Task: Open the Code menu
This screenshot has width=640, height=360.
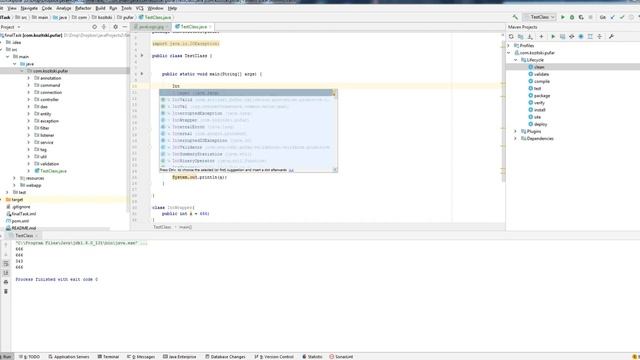Action: 47,8
